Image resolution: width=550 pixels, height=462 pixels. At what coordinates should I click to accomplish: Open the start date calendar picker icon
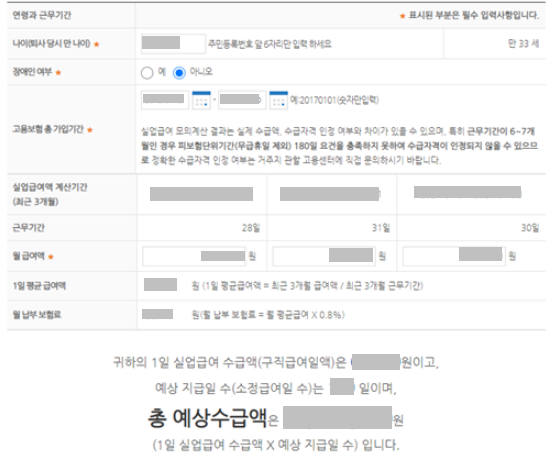point(201,100)
